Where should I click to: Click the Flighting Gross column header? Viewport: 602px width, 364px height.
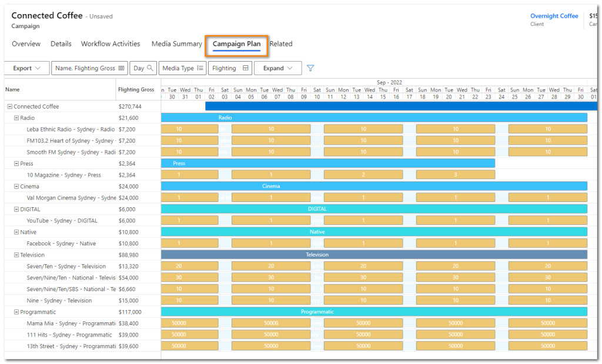pos(136,90)
